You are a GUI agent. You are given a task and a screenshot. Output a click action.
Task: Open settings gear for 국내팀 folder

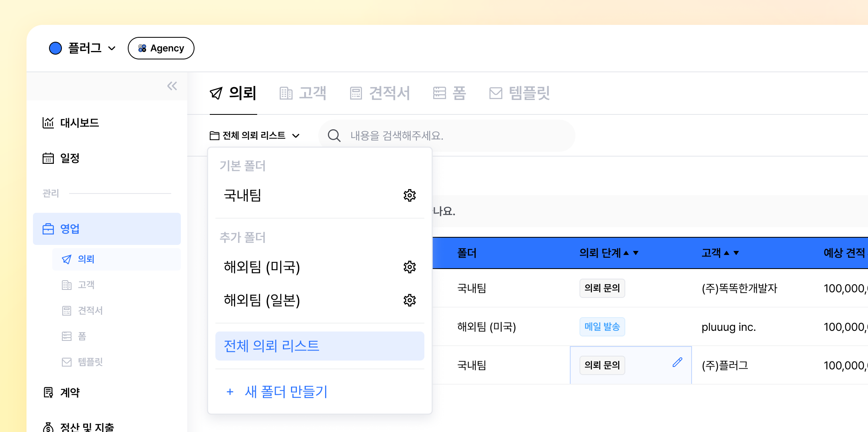pos(409,196)
